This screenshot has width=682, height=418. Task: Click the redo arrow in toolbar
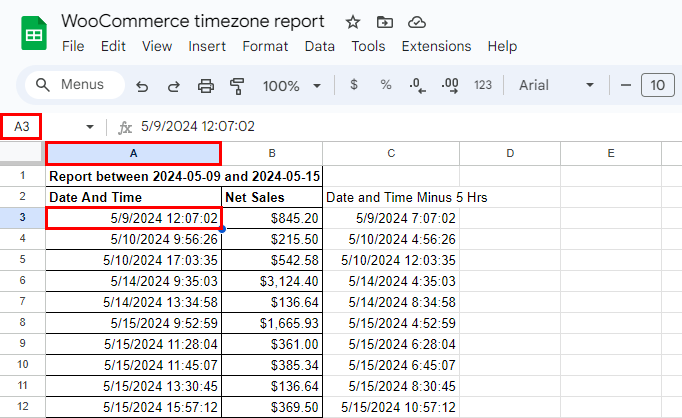(174, 86)
